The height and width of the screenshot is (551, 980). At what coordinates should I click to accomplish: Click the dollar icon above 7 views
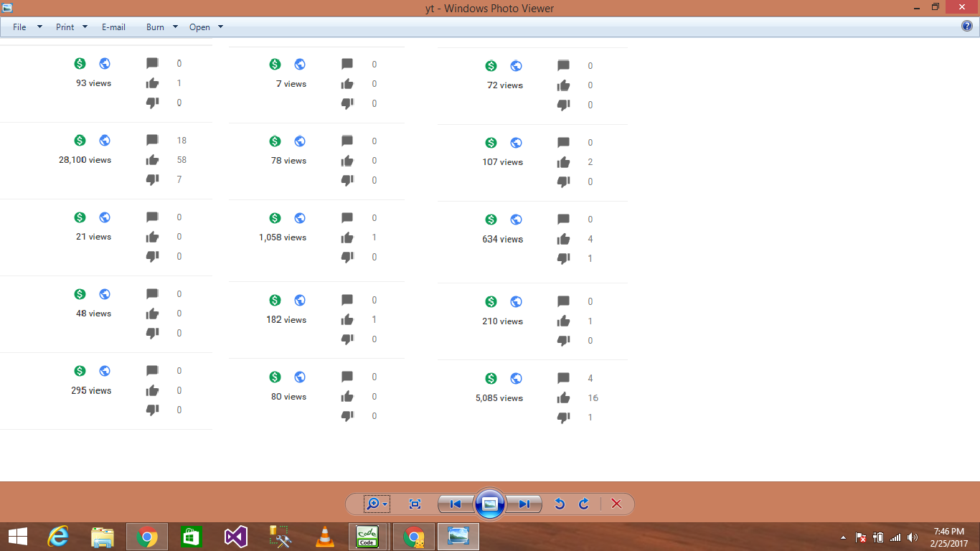275,64
